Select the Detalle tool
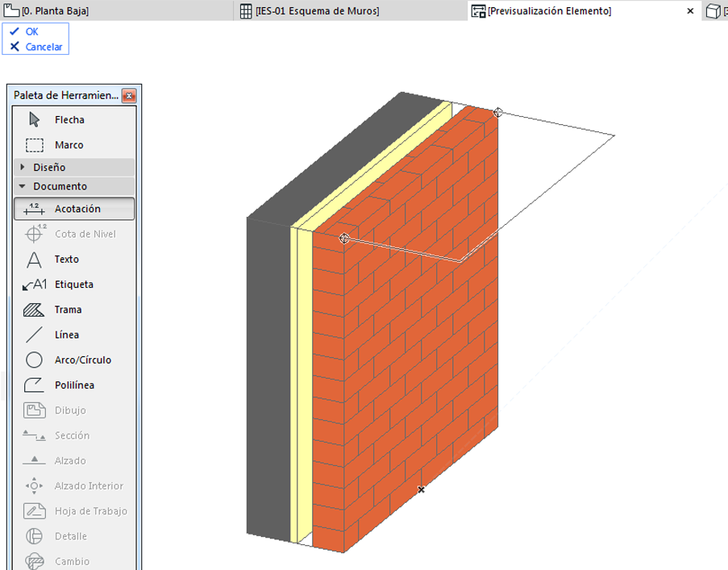The height and width of the screenshot is (570, 728). pos(74,536)
